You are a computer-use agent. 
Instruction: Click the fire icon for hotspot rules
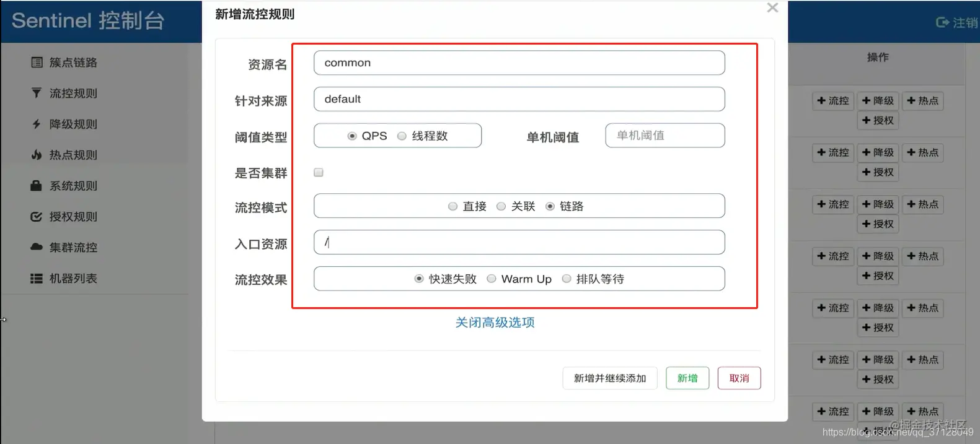[x=37, y=155]
